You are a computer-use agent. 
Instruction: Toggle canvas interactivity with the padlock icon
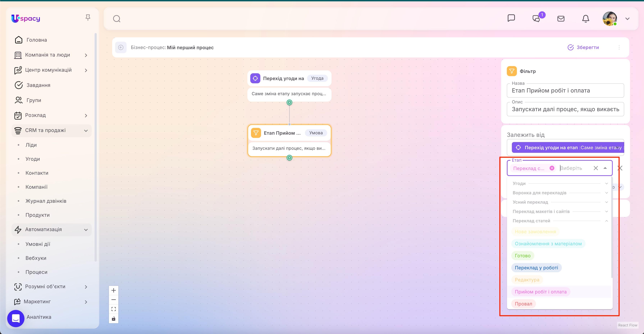pos(113,319)
